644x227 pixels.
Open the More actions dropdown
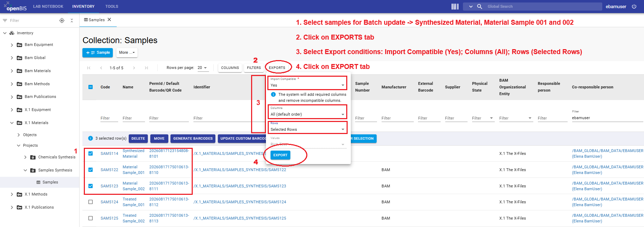coord(127,53)
